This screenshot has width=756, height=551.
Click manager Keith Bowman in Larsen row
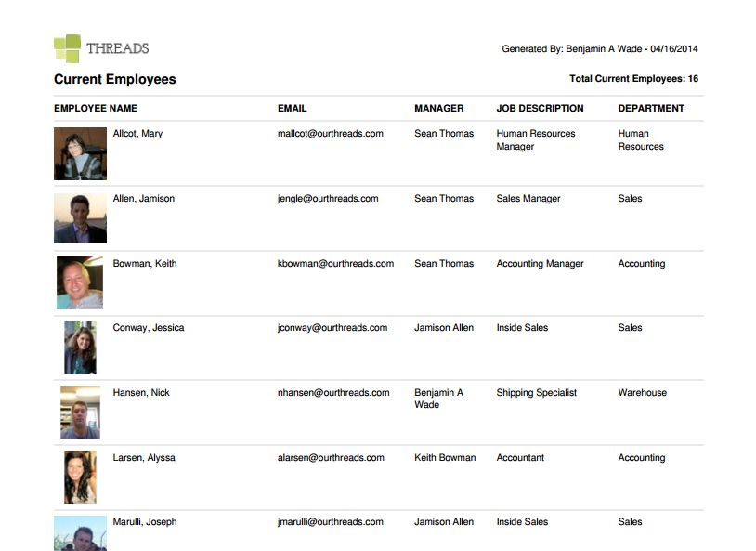click(x=445, y=457)
